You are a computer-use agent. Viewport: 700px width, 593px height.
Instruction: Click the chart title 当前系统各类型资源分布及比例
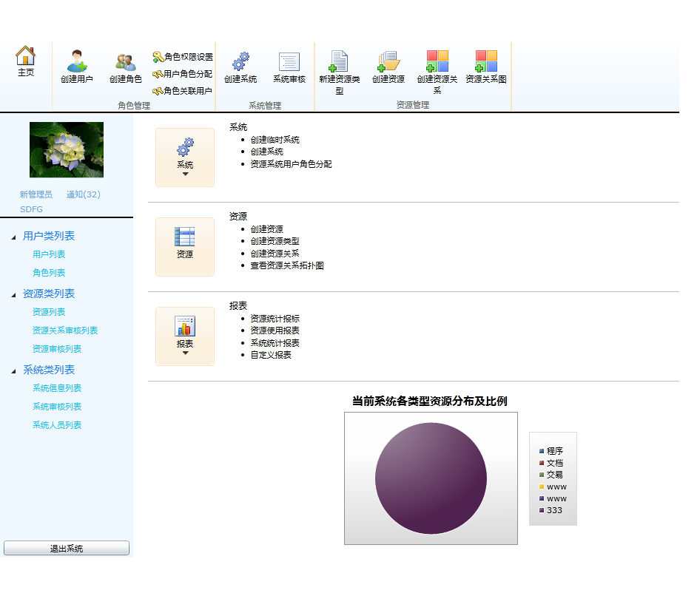429,401
